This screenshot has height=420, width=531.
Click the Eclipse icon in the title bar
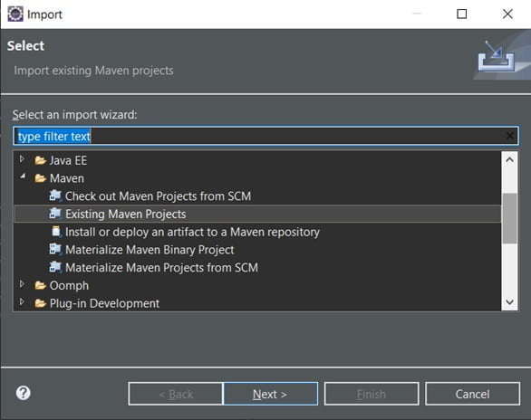[x=15, y=14]
